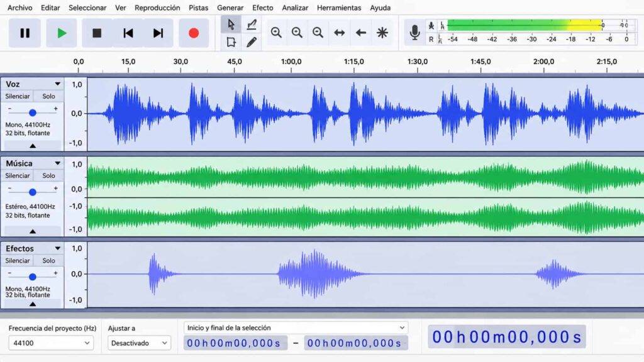Select the Multi-tool rectangle icon
644x362 pixels.
click(231, 42)
